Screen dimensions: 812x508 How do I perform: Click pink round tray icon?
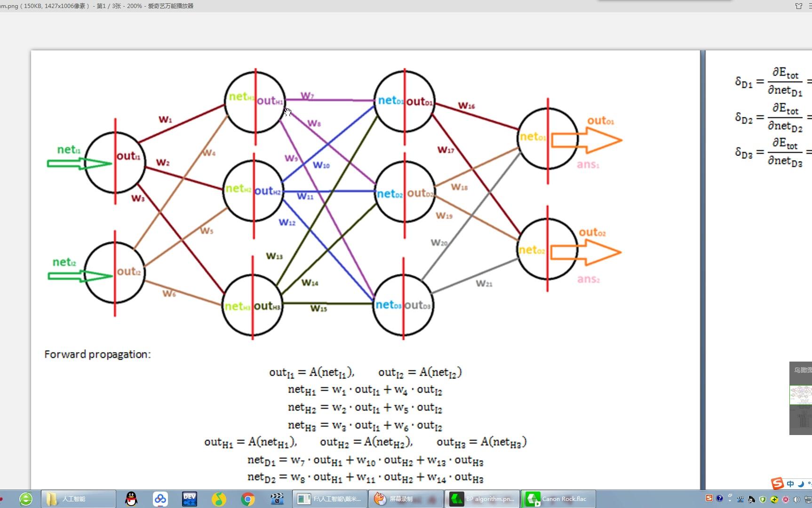pyautogui.click(x=785, y=500)
